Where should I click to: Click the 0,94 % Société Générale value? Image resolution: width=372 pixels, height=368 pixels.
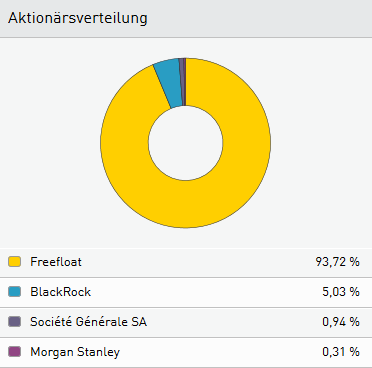tap(341, 322)
